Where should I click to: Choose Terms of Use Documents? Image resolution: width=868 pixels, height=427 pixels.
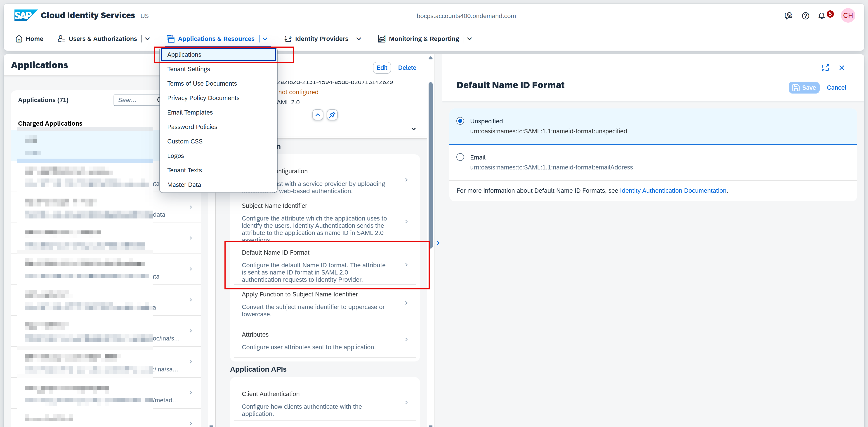tap(218, 84)
